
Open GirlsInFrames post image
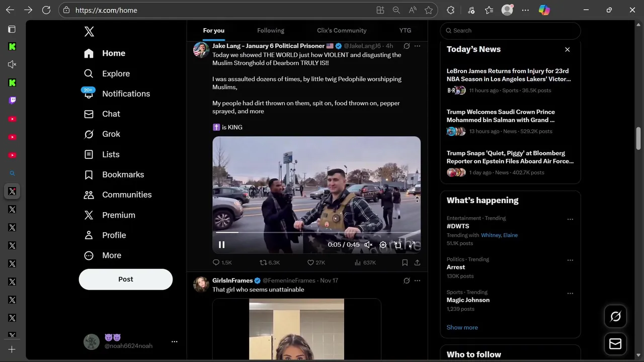tap(297, 329)
